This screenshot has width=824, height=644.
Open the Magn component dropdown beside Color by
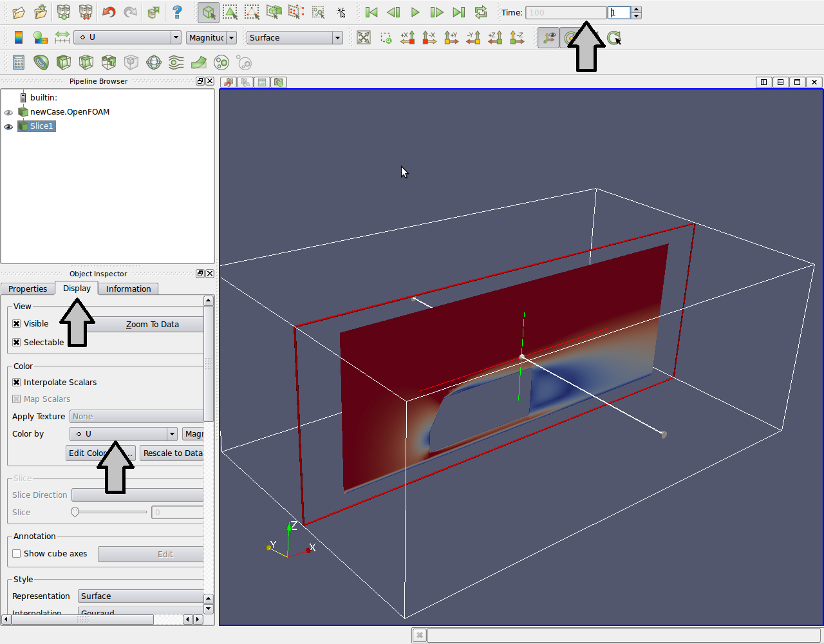(193, 434)
